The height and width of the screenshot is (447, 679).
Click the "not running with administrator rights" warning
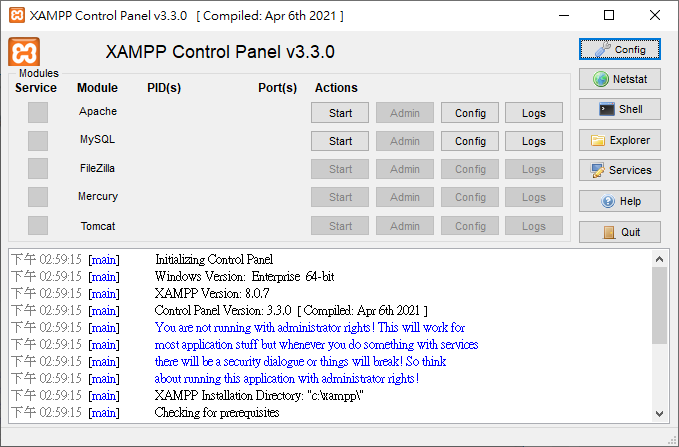tap(310, 327)
